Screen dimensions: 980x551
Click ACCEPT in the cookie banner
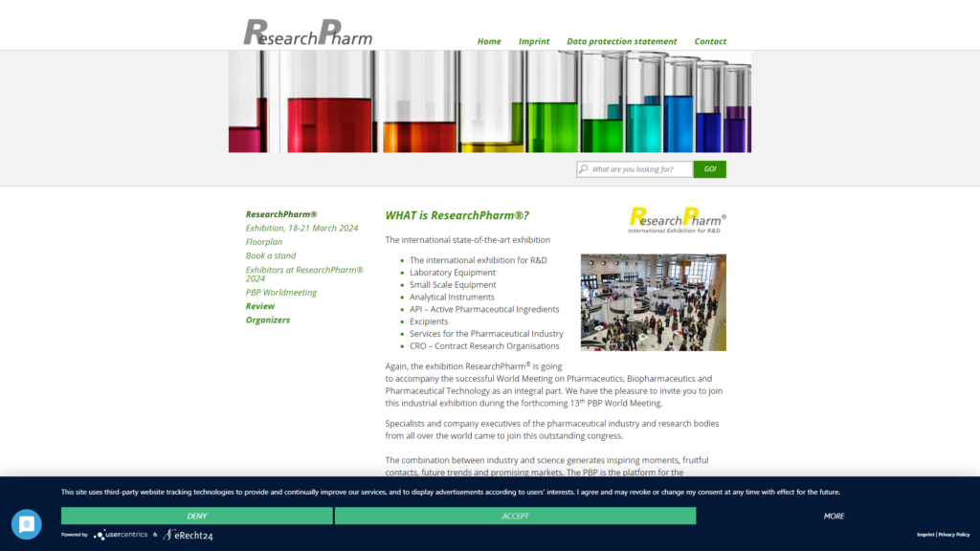pos(515,516)
